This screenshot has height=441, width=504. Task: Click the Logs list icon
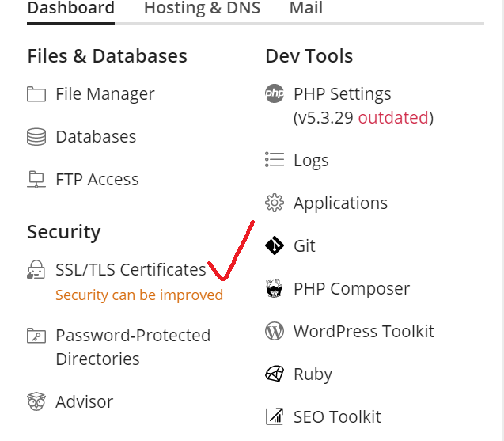pyautogui.click(x=275, y=160)
